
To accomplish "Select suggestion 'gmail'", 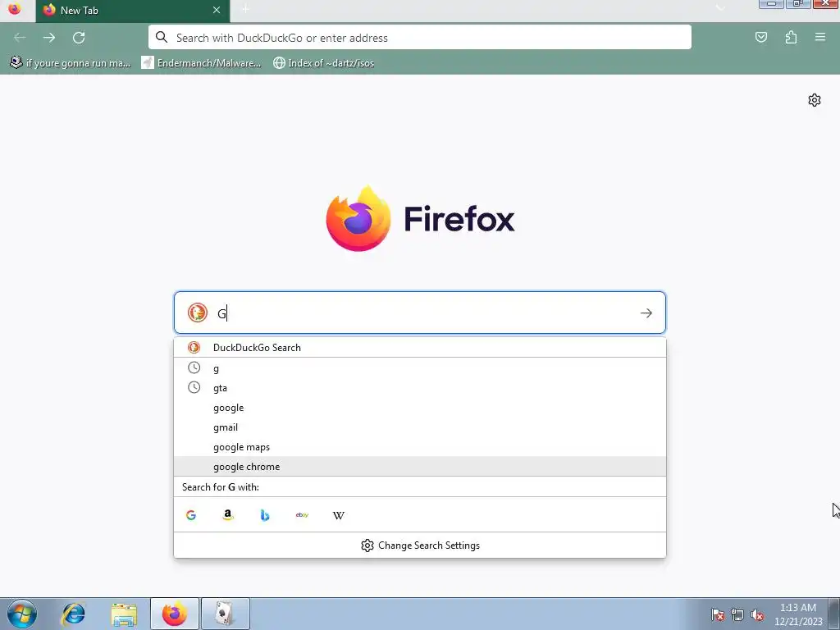I will pos(419,427).
